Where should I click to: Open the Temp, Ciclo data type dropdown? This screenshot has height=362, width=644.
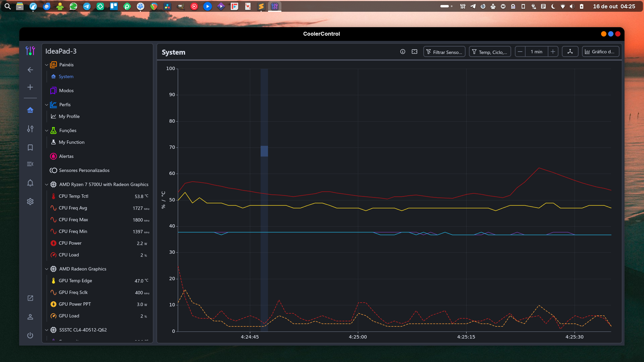490,52
